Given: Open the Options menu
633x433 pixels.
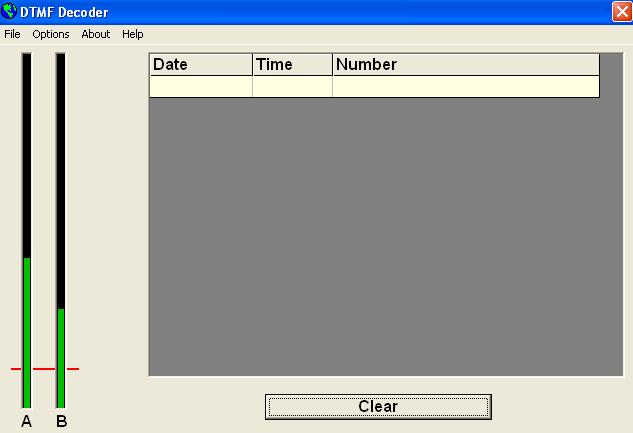Looking at the screenshot, I should point(51,34).
